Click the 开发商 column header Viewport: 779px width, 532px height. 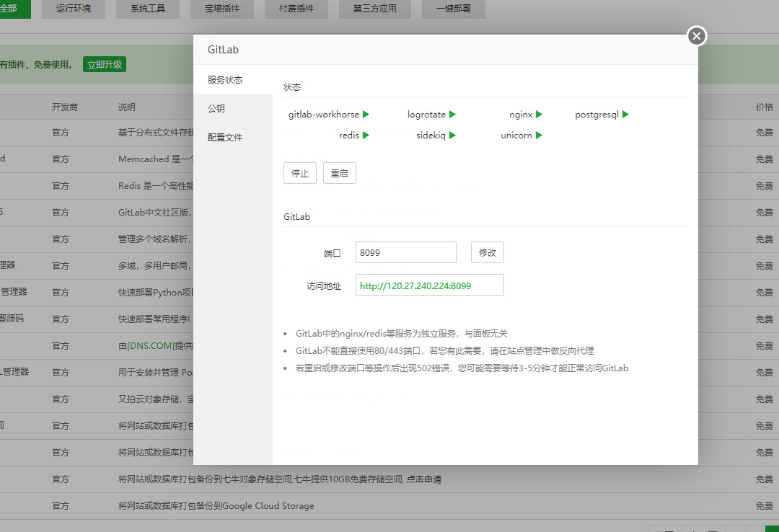click(65, 107)
